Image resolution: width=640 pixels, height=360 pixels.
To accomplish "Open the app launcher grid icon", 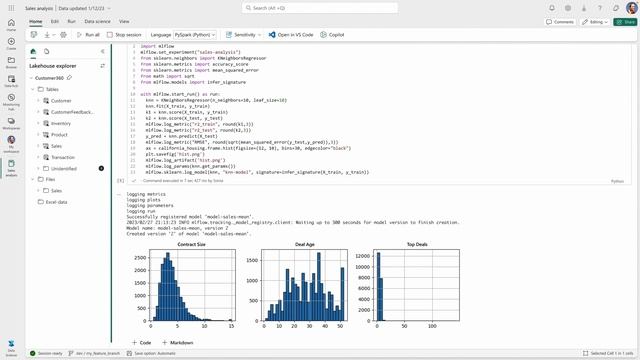I will 11,8.
